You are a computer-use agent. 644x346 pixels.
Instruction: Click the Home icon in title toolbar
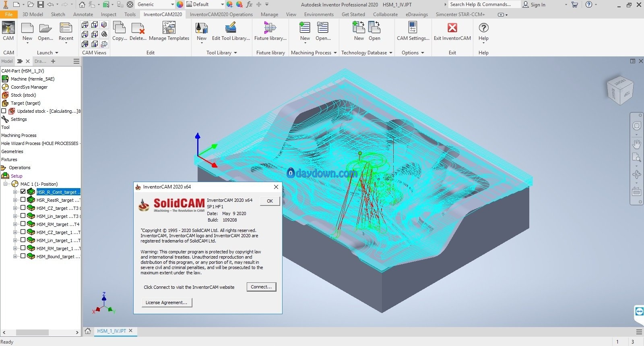click(82, 4)
